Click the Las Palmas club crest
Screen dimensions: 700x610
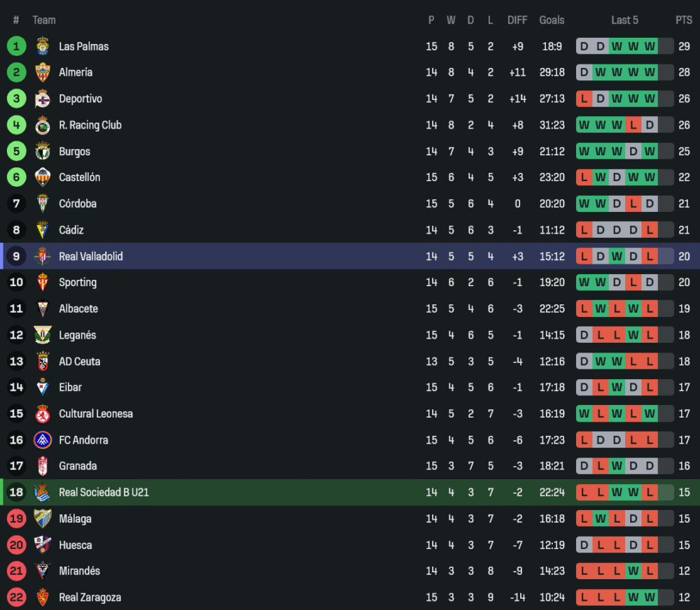coord(43,46)
